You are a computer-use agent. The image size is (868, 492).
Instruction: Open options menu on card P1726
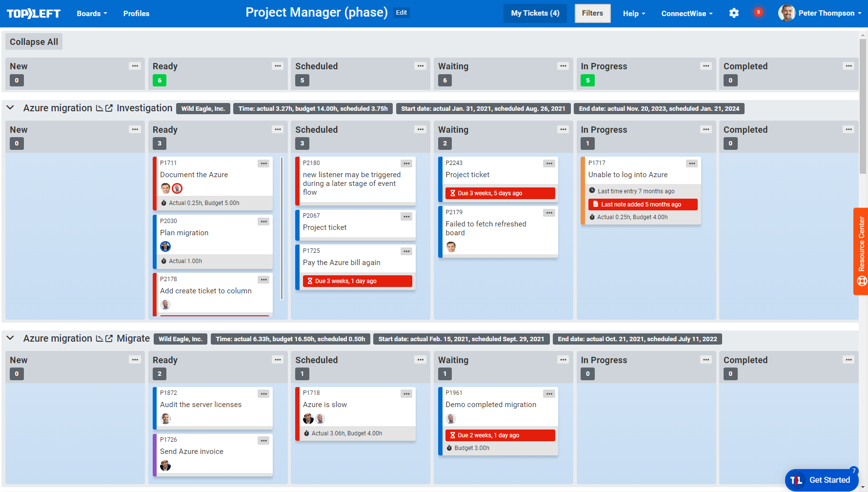tap(264, 440)
